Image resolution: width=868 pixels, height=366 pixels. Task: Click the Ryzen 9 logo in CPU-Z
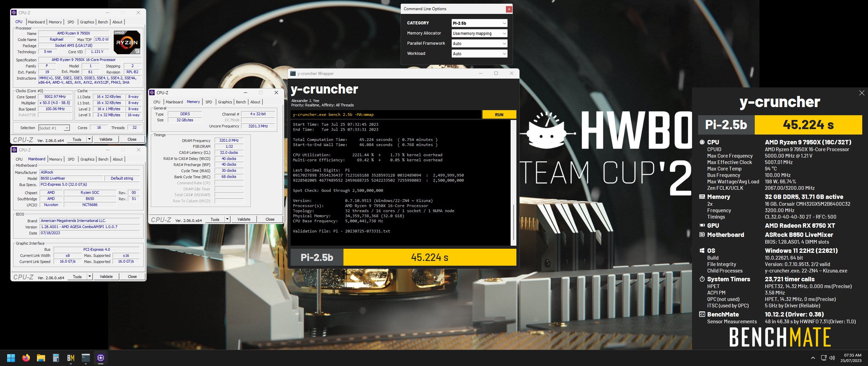tap(127, 42)
